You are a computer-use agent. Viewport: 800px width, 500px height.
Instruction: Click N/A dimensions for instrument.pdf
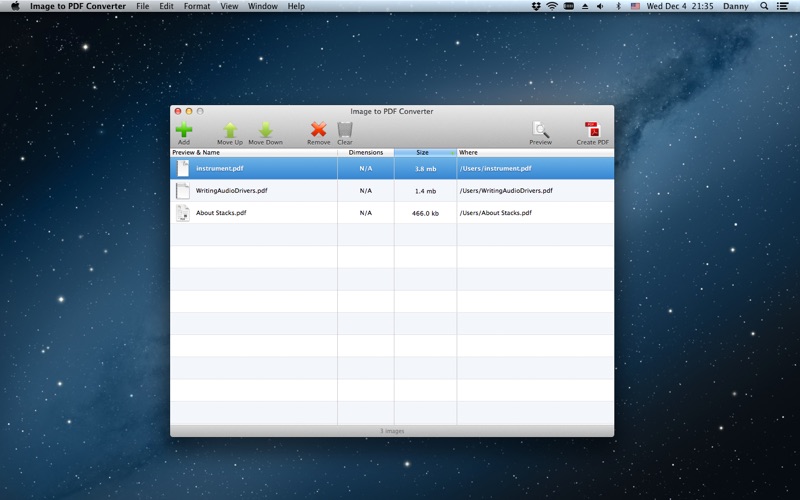pyautogui.click(x=366, y=168)
